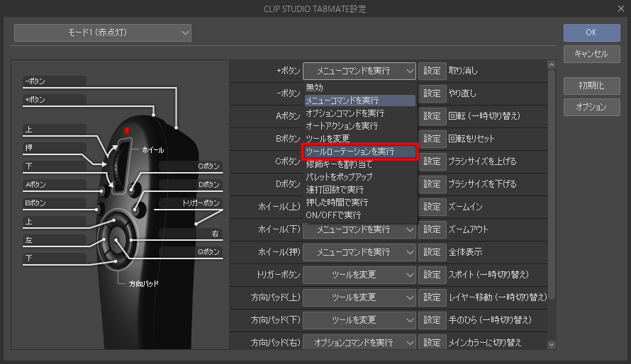Select パレットをポップアップ list entry
This screenshot has height=364, width=631.
tap(360, 177)
